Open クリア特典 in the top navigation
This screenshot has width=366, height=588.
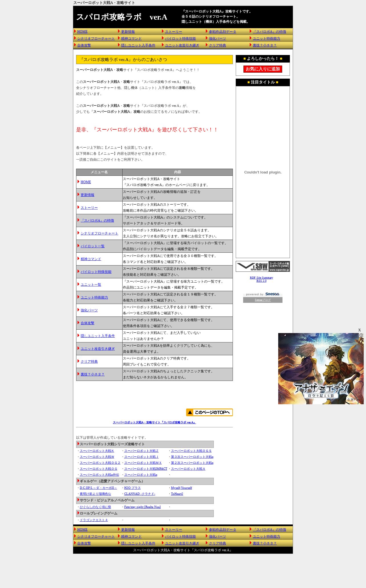(x=217, y=45)
